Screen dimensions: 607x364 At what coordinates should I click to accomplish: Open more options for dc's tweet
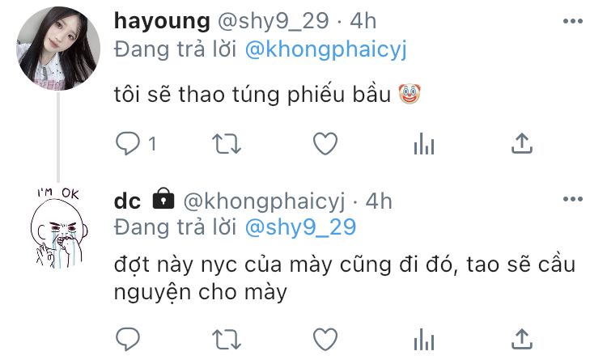573,199
